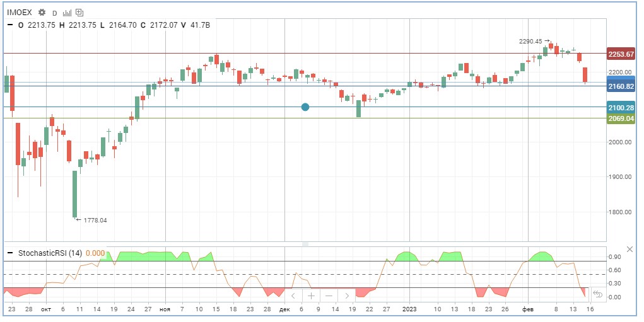Image resolution: width=644 pixels, height=322 pixels.
Task: Click the add/compare symbol icon
Action: [78, 13]
